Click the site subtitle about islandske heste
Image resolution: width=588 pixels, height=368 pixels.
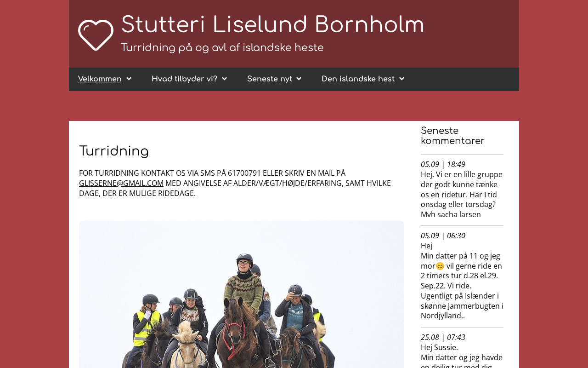222,48
